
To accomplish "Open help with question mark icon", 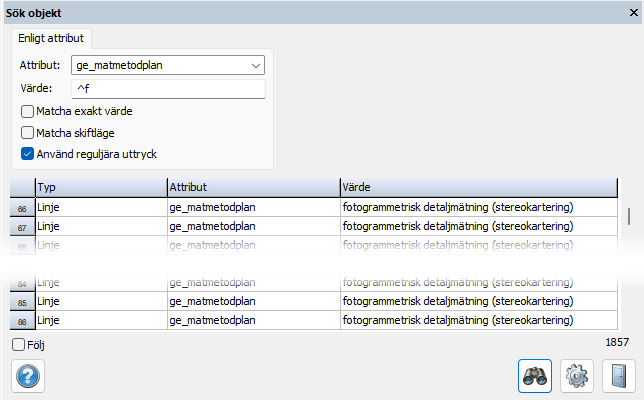I will tap(27, 377).
